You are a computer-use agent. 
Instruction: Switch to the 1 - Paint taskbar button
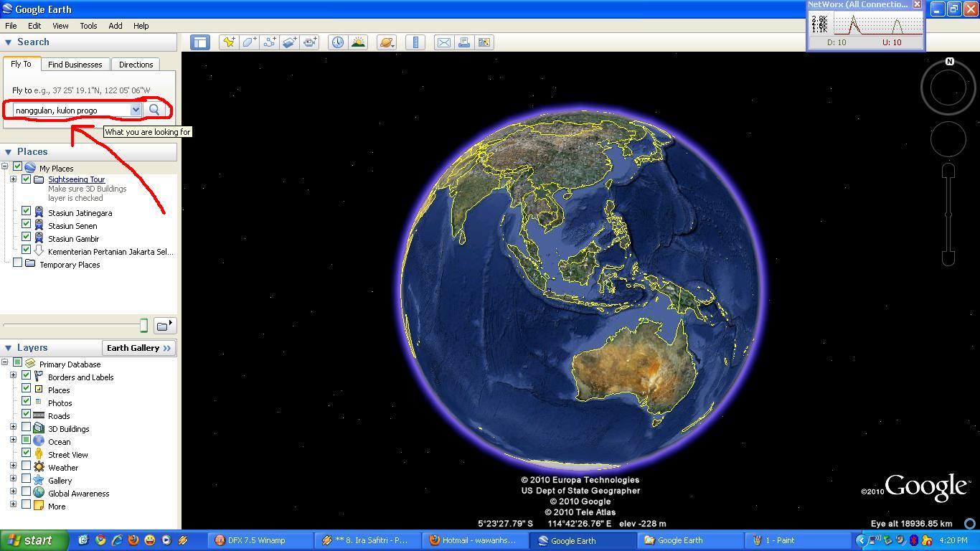click(x=796, y=540)
